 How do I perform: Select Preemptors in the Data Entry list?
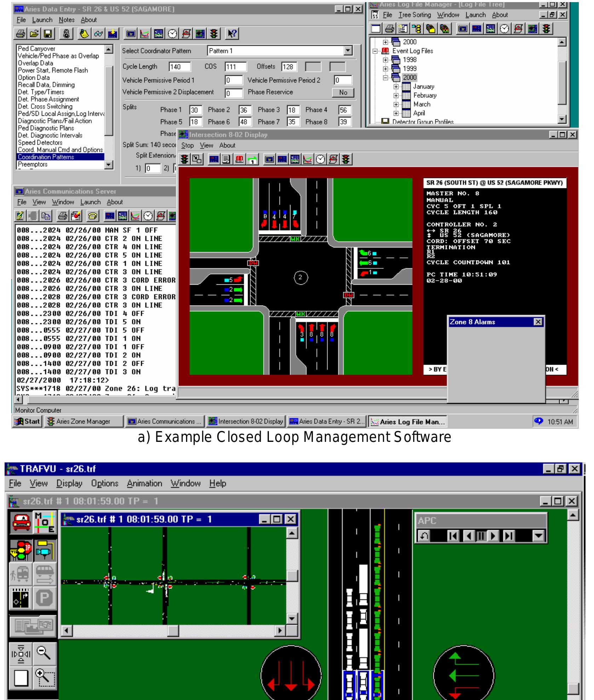(x=60, y=164)
